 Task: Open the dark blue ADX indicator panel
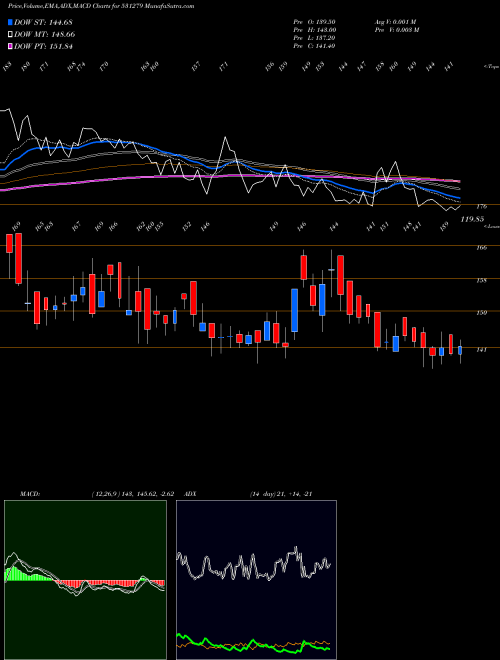[x=256, y=580]
